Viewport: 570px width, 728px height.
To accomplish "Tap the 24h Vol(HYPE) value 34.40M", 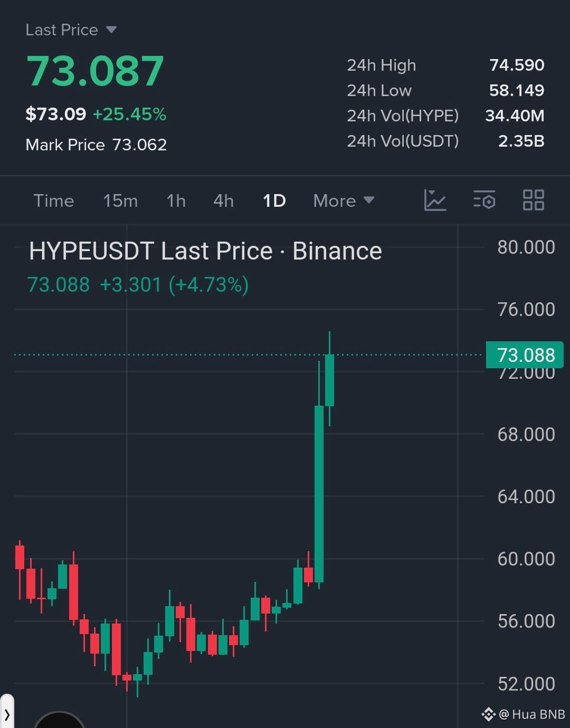I will (x=515, y=116).
